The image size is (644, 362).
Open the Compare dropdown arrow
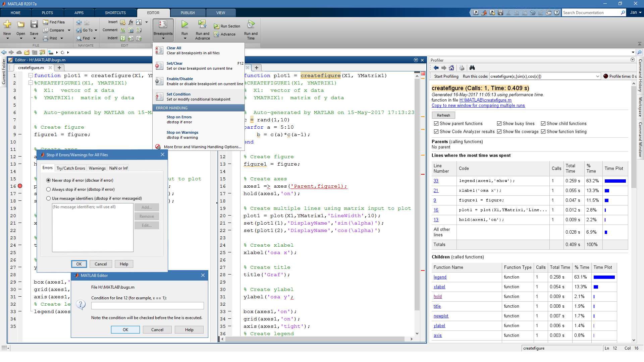click(69, 30)
